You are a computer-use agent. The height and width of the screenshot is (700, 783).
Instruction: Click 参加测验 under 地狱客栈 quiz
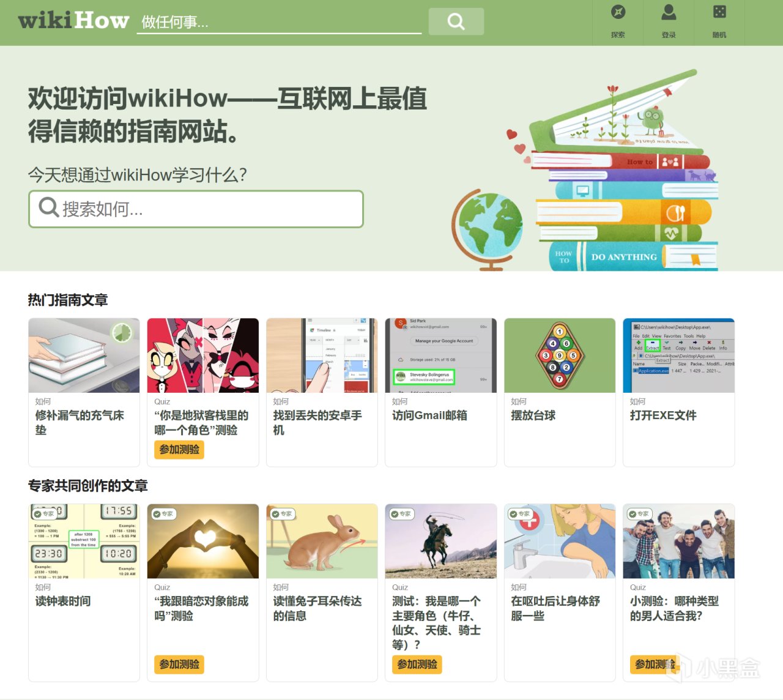(x=179, y=450)
